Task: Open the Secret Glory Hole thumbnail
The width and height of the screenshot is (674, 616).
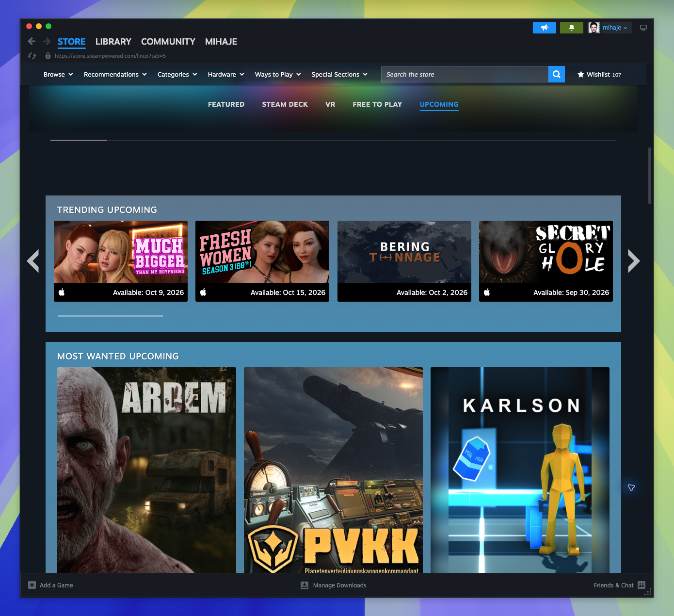Action: coord(546,252)
